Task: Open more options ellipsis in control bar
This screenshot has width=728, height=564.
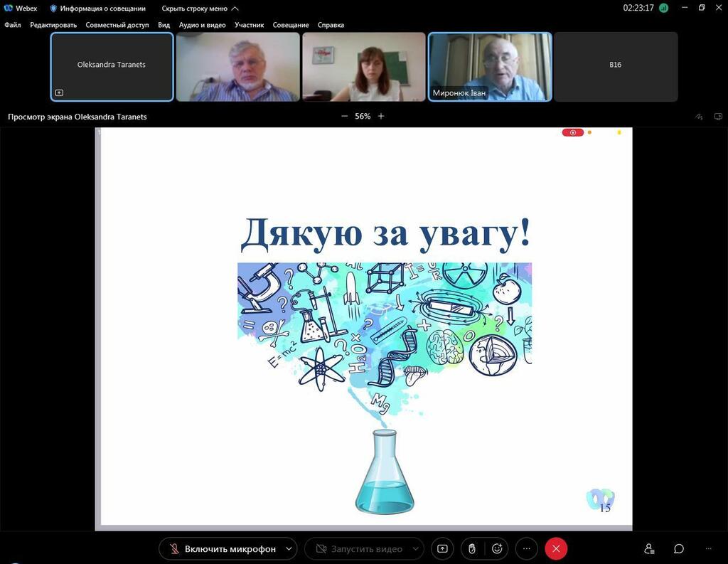Action: pyautogui.click(x=527, y=548)
